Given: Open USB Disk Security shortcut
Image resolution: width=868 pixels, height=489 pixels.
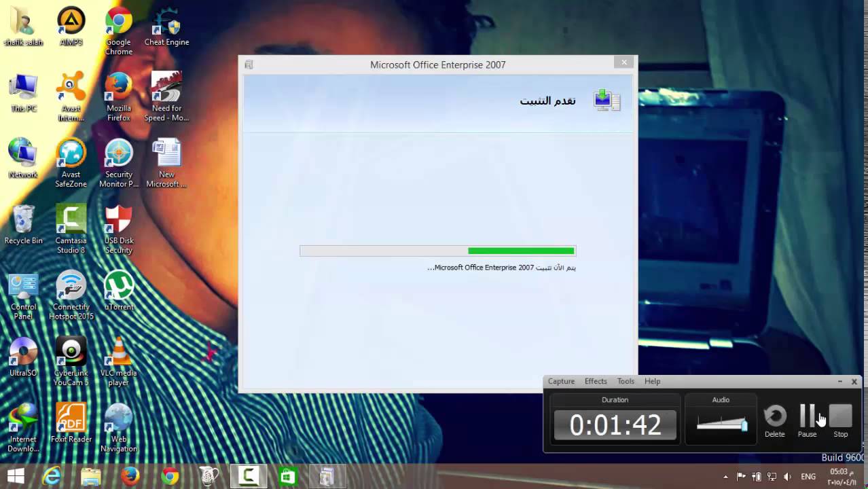Looking at the screenshot, I should (118, 229).
